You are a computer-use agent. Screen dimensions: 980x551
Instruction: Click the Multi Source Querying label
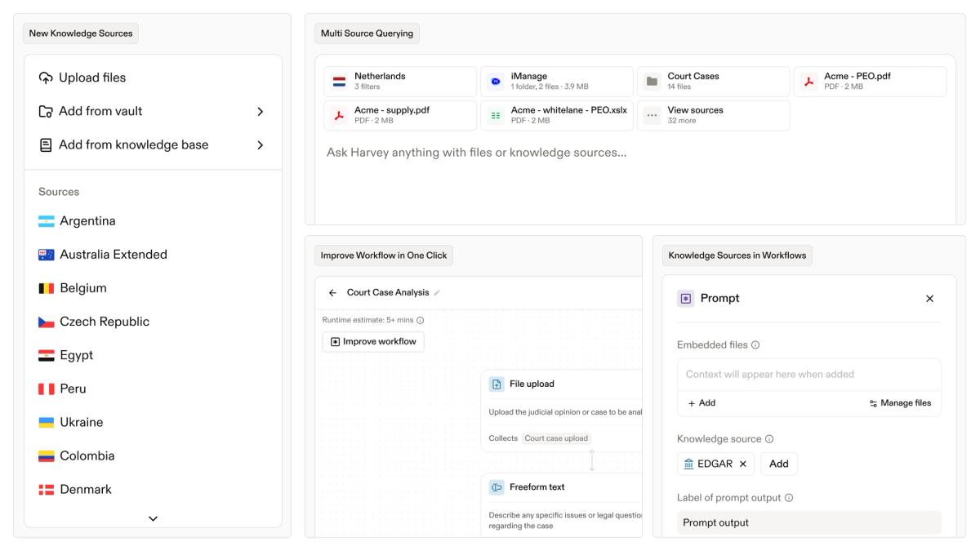pyautogui.click(x=367, y=33)
